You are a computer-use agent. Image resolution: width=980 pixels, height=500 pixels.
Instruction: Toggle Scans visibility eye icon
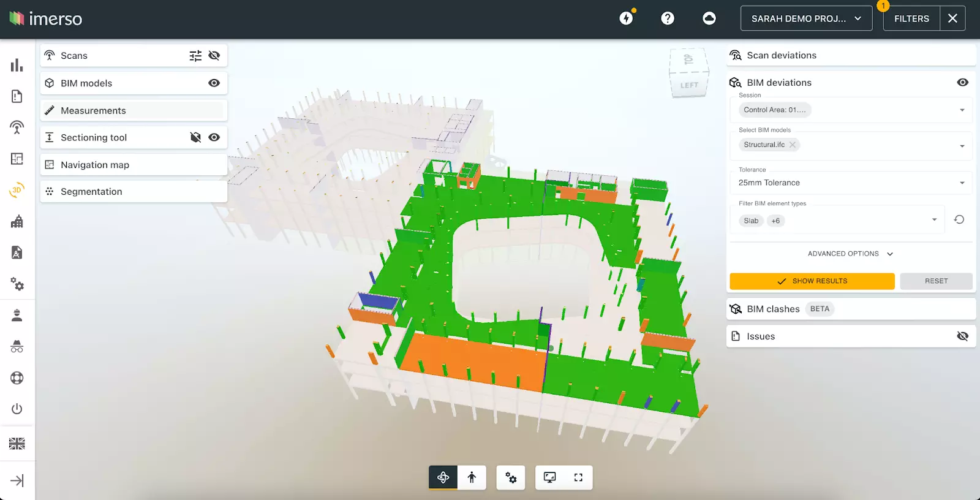[214, 56]
